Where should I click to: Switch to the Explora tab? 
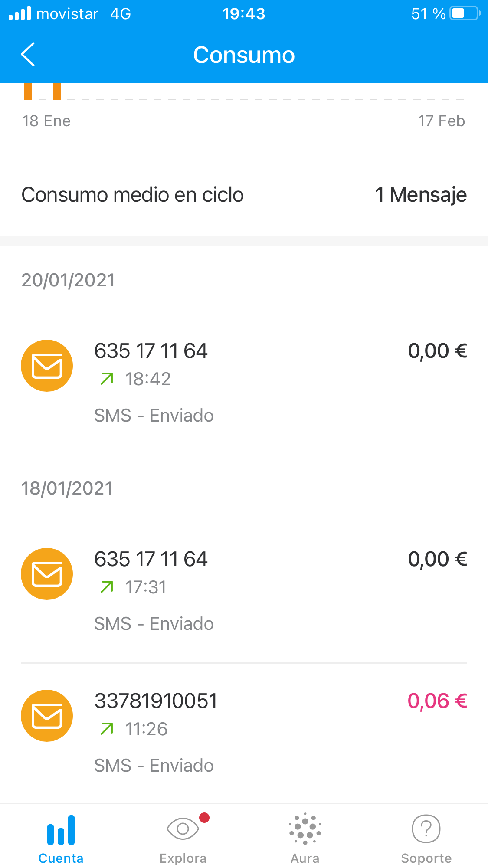183,839
